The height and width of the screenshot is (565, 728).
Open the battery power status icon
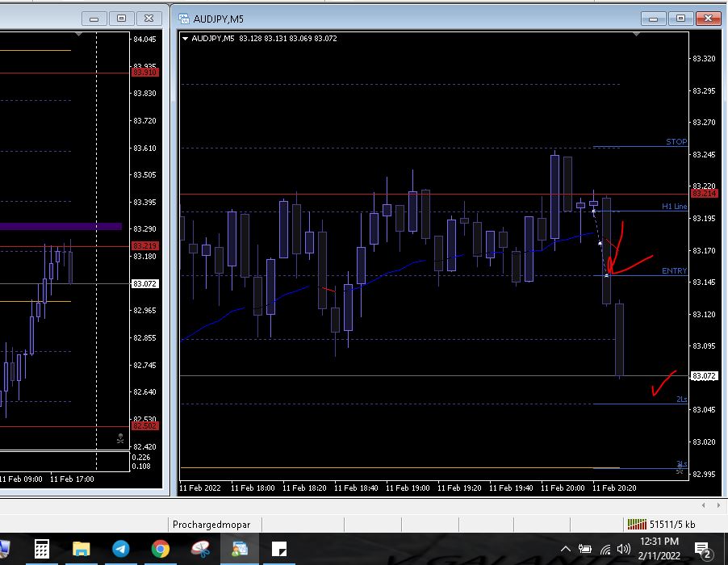584,549
